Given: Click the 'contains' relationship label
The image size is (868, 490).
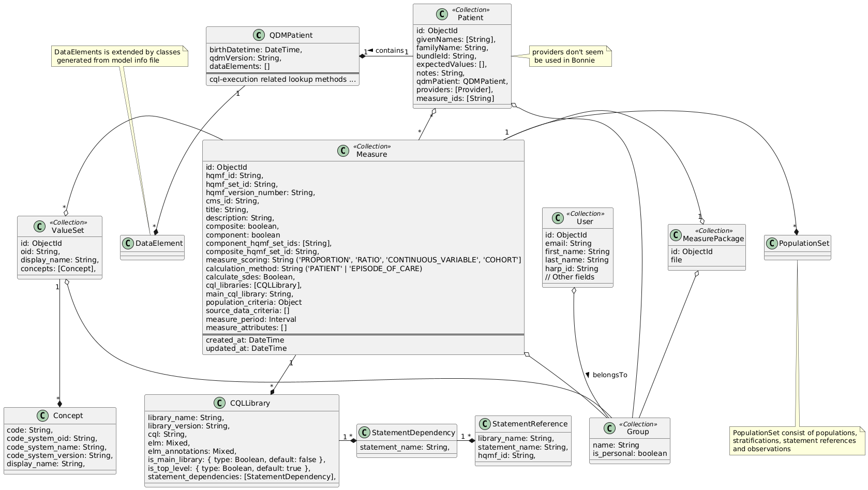Looking at the screenshot, I should tap(390, 50).
